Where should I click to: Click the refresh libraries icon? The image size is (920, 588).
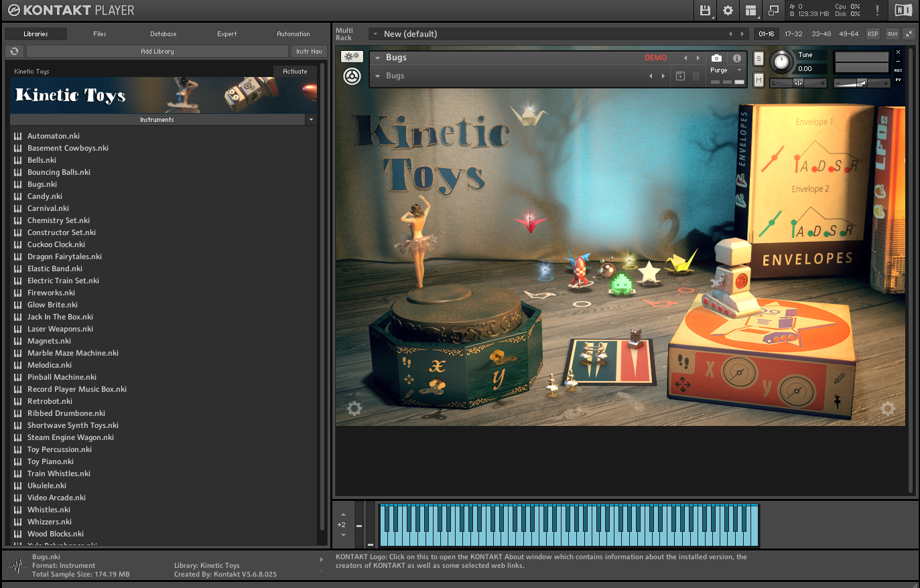[14, 51]
